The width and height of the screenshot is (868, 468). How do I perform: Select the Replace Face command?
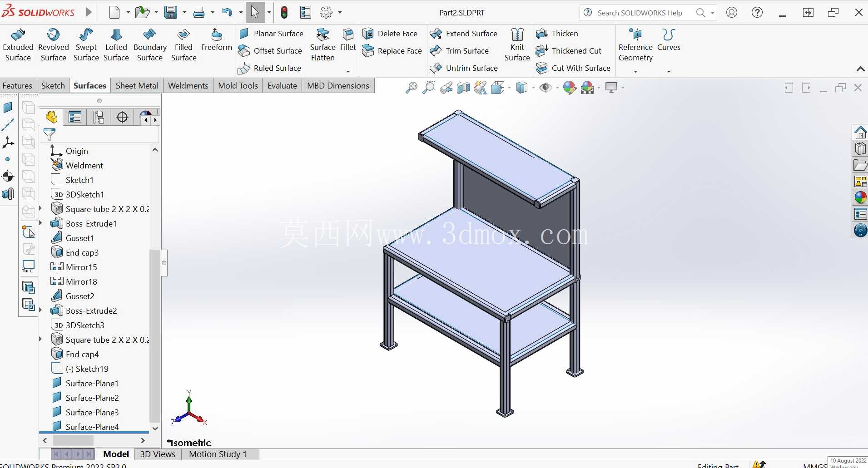click(x=392, y=51)
